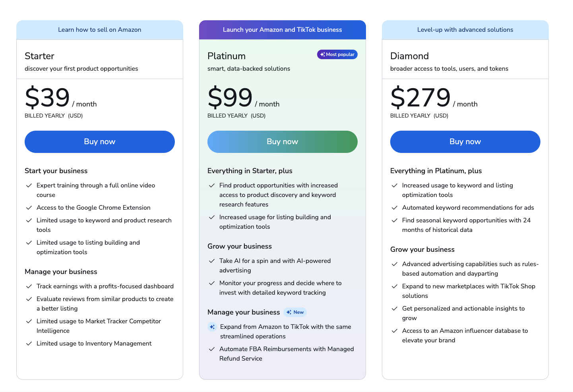Screen dimensions: 573x392
Task: Click the Diamond plan title
Action: click(409, 56)
